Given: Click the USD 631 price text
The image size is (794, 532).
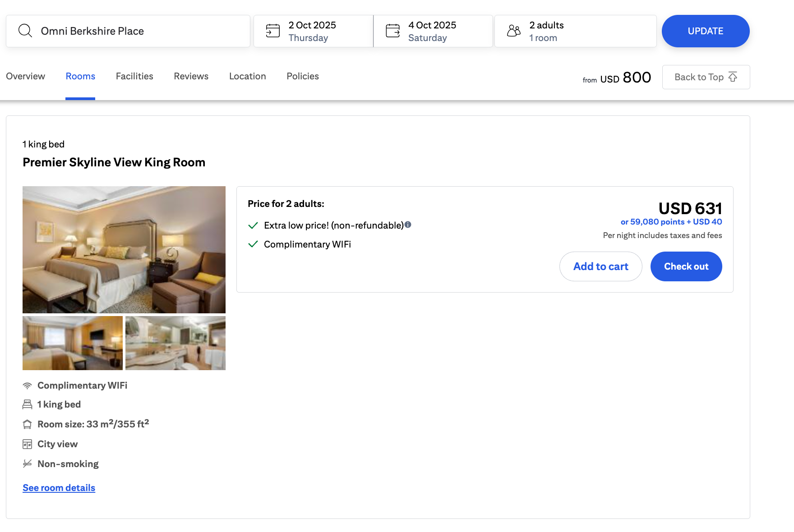Looking at the screenshot, I should click(690, 208).
